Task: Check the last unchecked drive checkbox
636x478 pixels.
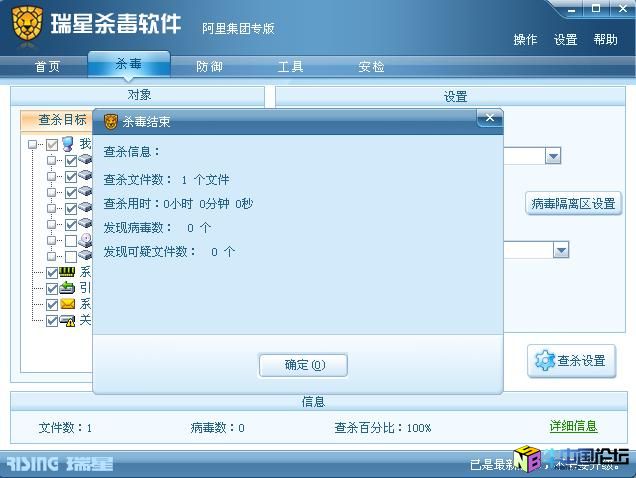Action: (71, 256)
